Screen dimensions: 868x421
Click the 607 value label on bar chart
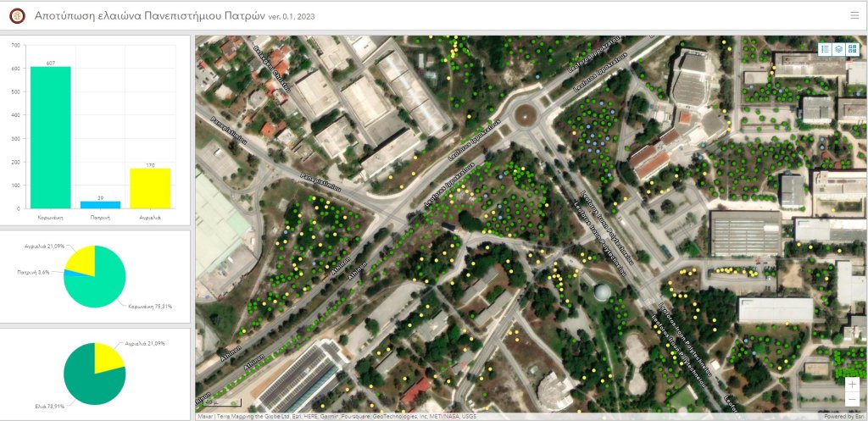click(x=51, y=63)
